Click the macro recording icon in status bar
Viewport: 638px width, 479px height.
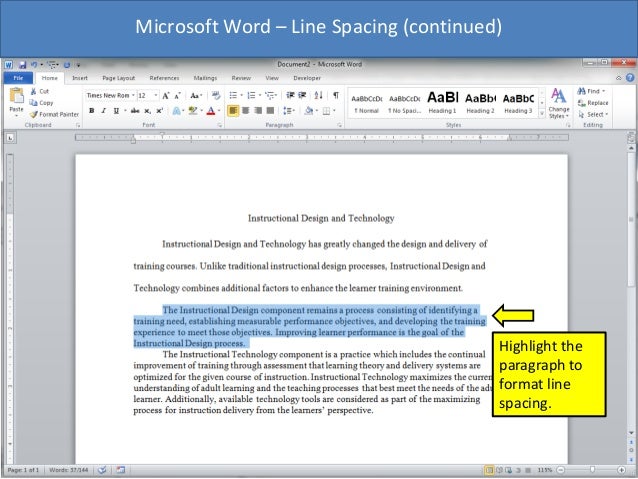tap(120, 470)
